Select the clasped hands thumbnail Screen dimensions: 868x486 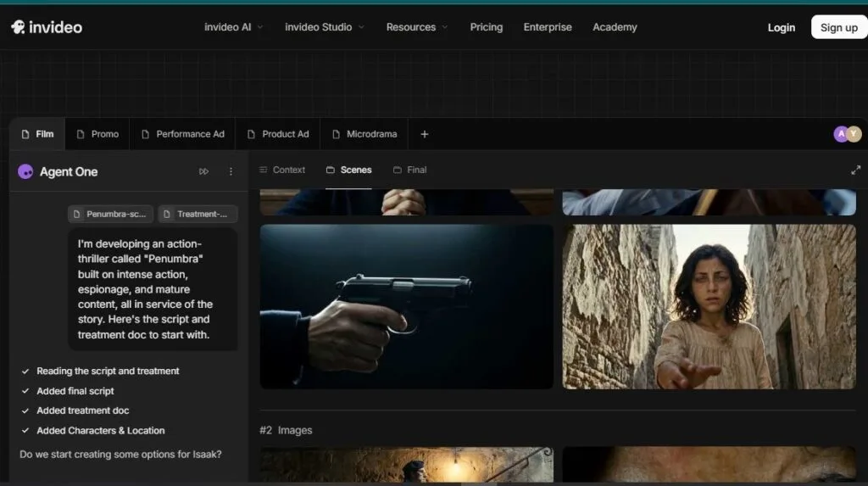coord(406,202)
